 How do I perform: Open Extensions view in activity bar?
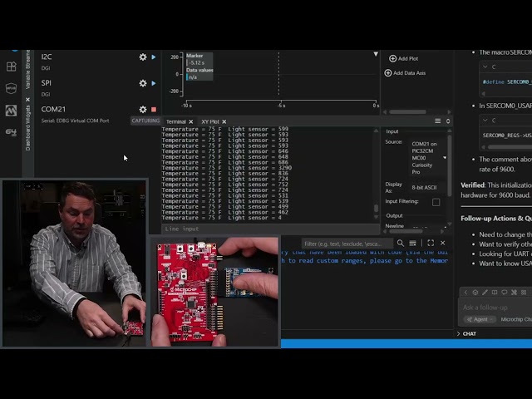[x=11, y=66]
